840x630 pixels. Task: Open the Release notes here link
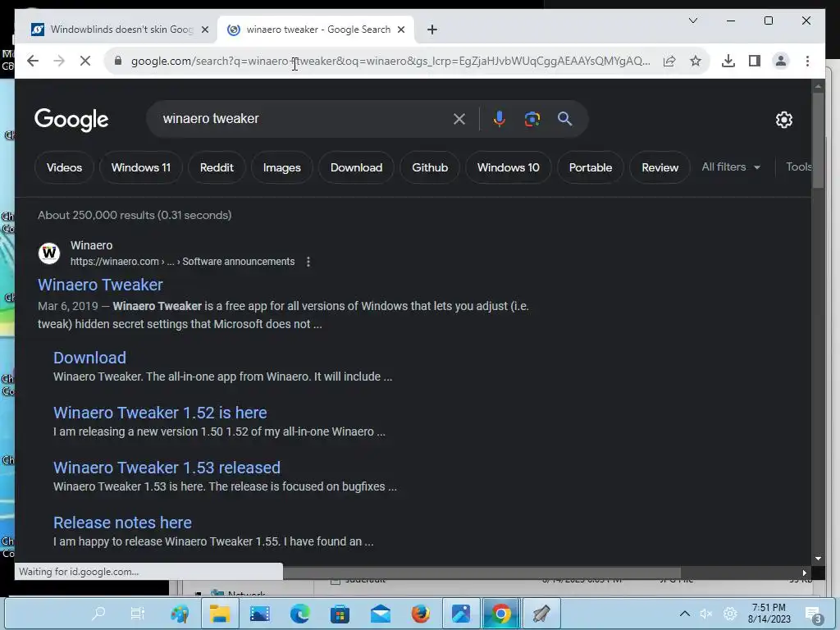tap(122, 523)
